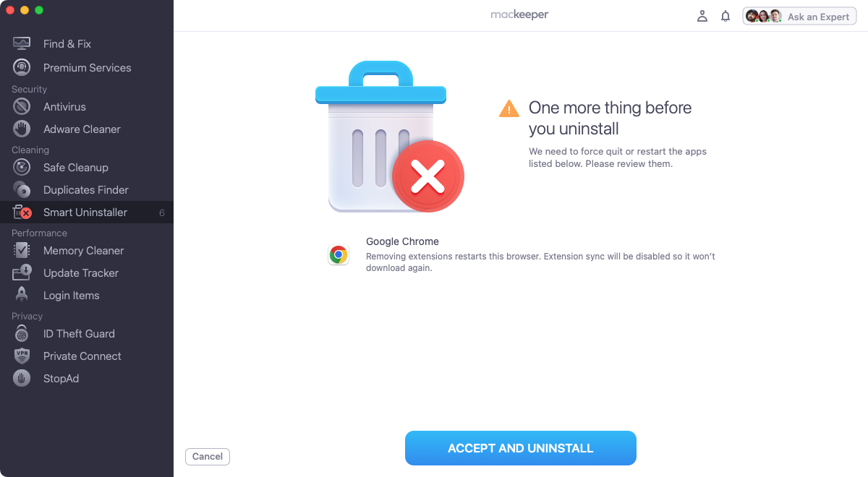
Task: Select the Premium Services headset icon
Action: (x=22, y=68)
